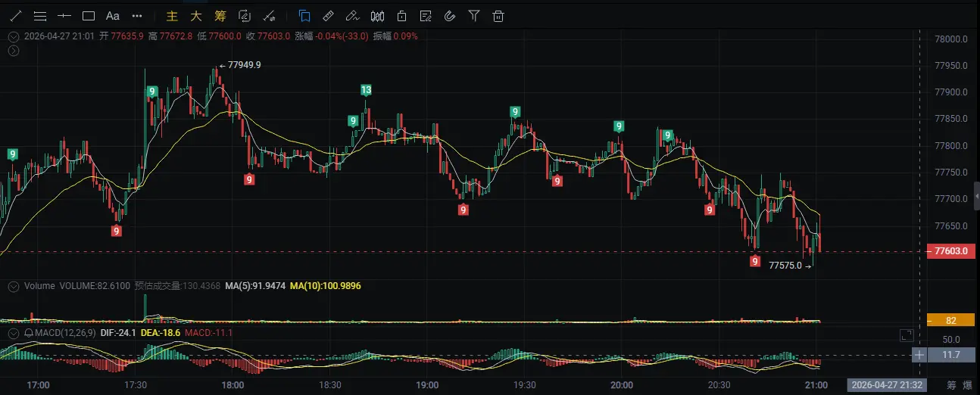Screen dimensions: 980x395
Task: Click the 大 indicator button
Action: [x=196, y=16]
